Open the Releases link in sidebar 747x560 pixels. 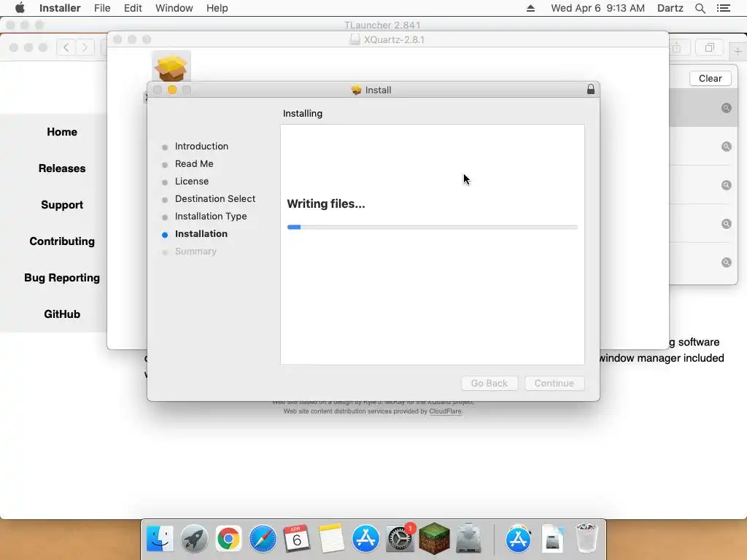(x=62, y=168)
